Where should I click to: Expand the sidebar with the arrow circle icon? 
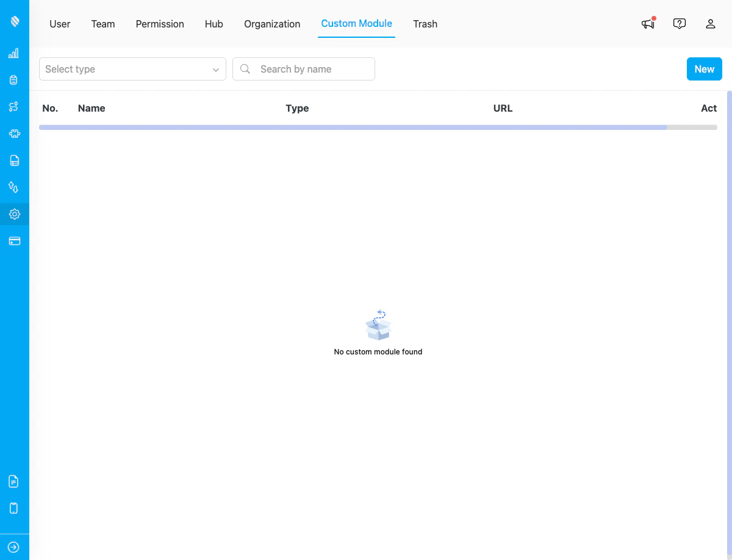[x=14, y=547]
